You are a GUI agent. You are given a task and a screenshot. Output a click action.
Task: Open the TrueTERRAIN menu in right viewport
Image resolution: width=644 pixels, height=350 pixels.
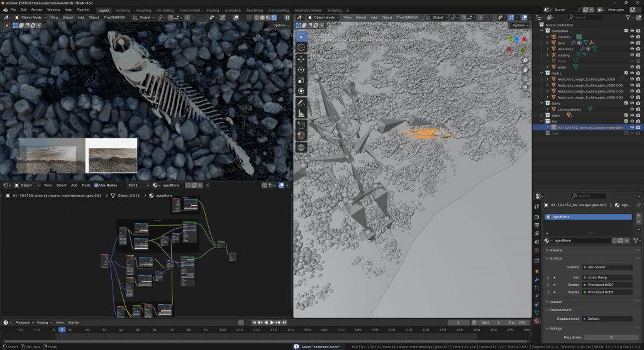click(x=409, y=18)
